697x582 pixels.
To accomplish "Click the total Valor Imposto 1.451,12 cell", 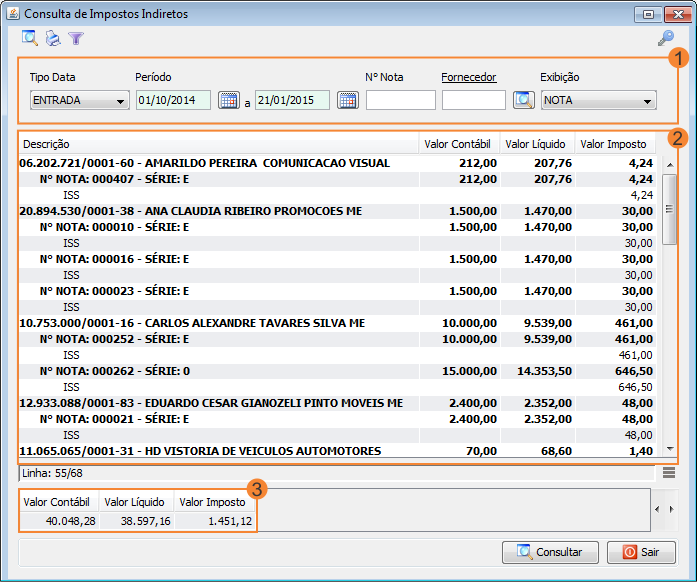I will [x=215, y=521].
